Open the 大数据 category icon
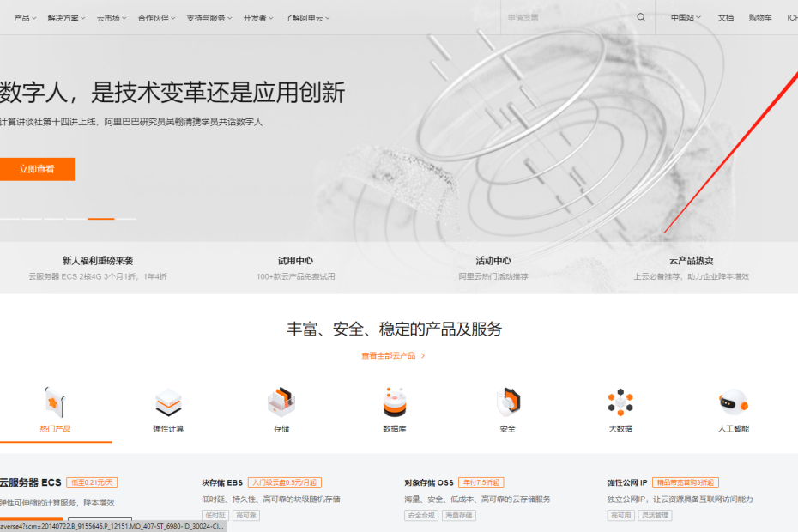The image size is (798, 532). [x=620, y=402]
